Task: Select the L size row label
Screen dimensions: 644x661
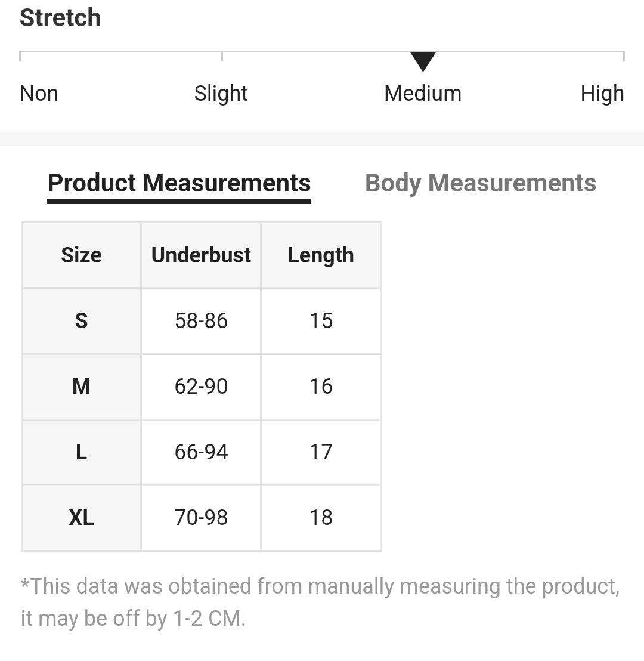Action: [x=81, y=452]
